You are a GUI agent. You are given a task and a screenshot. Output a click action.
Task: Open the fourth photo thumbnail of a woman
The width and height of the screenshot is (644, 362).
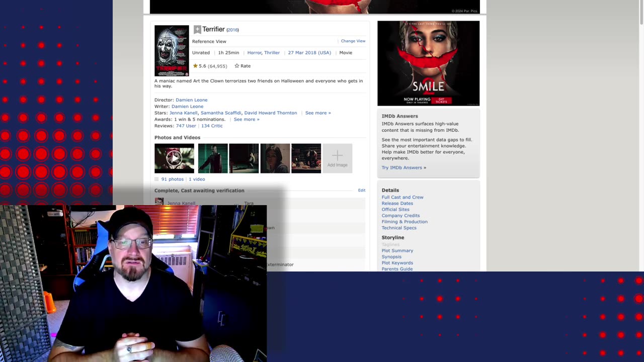click(x=275, y=158)
